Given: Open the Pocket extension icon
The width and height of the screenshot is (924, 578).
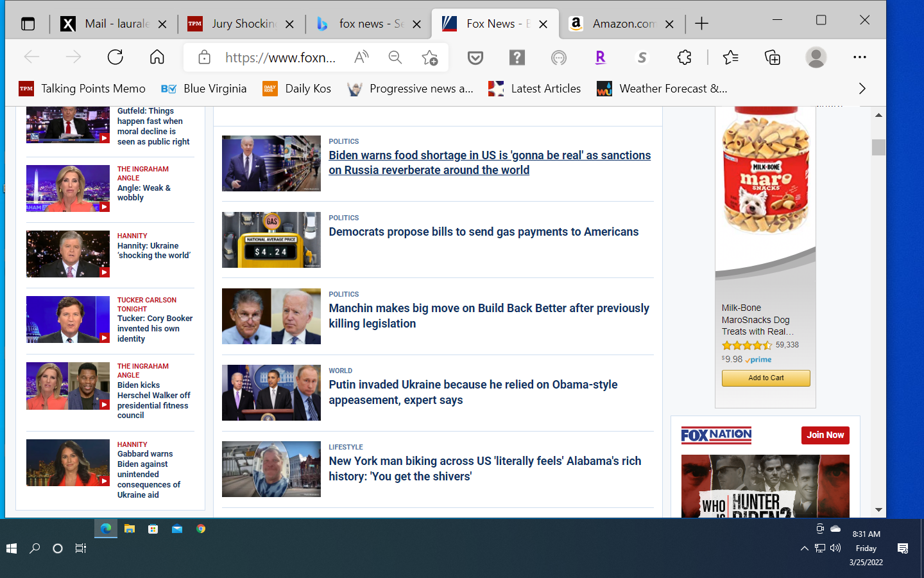Looking at the screenshot, I should (475, 58).
